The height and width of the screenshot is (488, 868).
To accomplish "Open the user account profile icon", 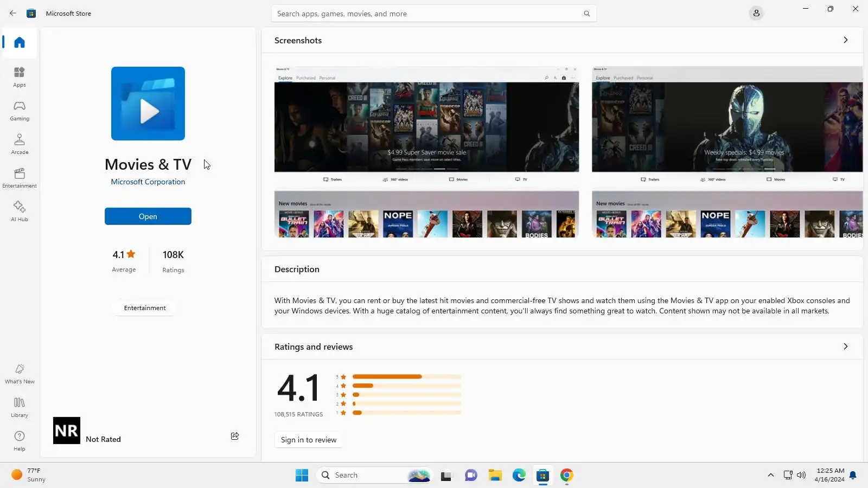I will (756, 13).
